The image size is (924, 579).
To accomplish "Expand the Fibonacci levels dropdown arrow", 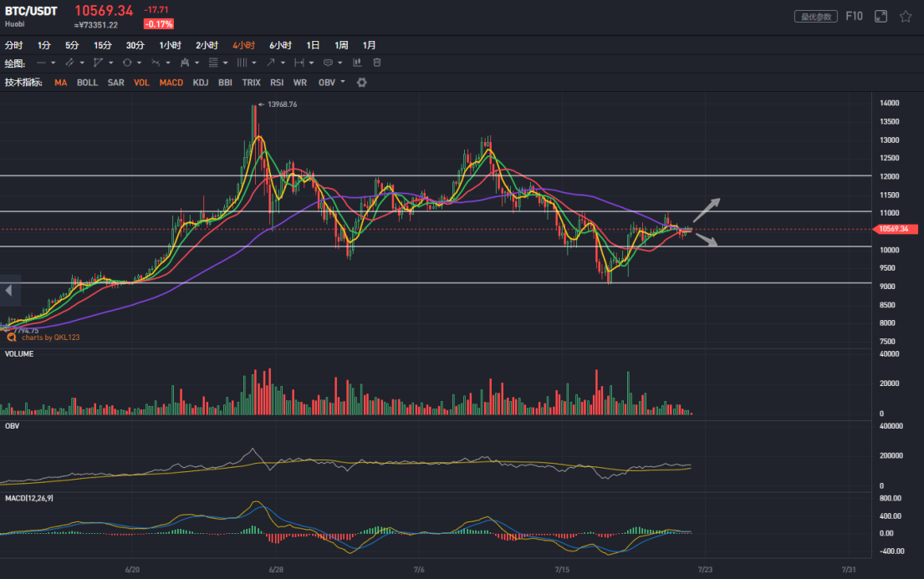I will point(226,63).
